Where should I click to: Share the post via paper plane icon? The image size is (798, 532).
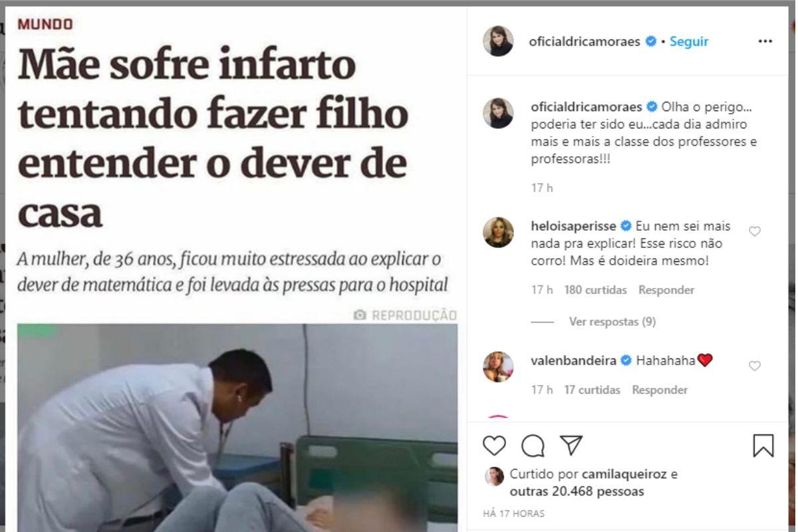point(571,445)
